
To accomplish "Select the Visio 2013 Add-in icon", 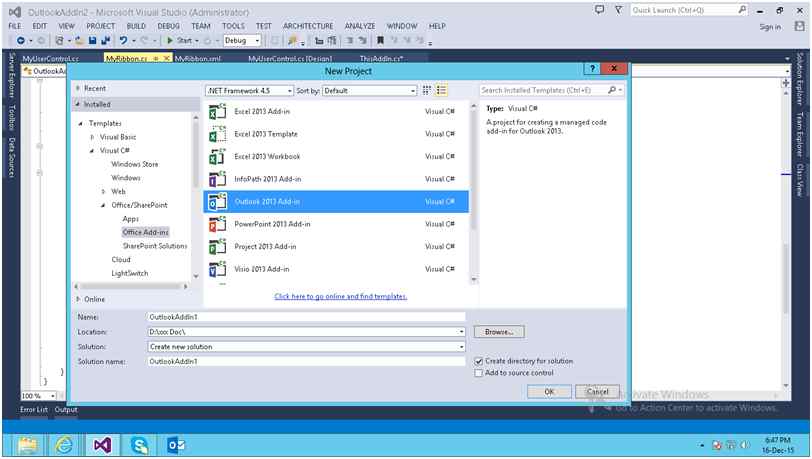I will pyautogui.click(x=218, y=269).
